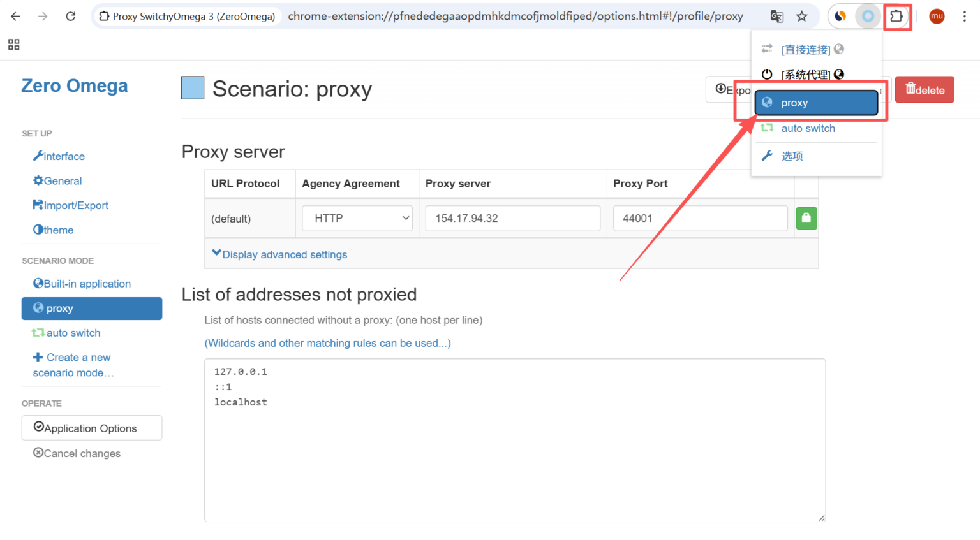
Task: Click the green lock authentication button
Action: coord(806,218)
